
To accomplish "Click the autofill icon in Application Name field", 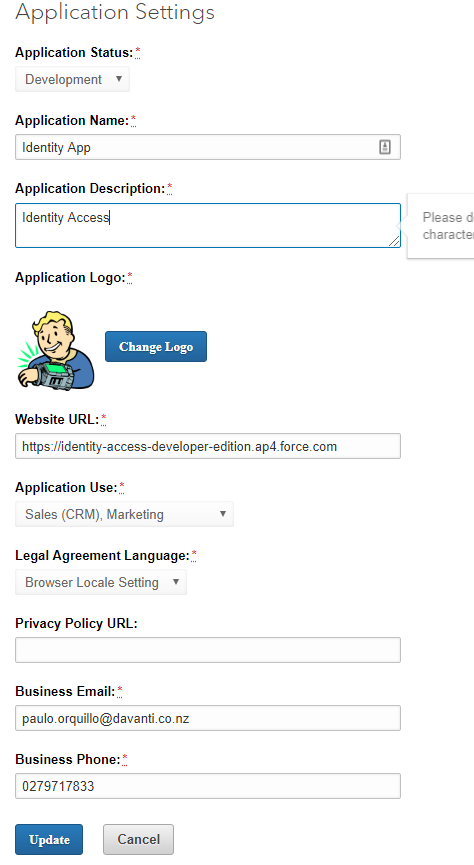I will (x=385, y=147).
